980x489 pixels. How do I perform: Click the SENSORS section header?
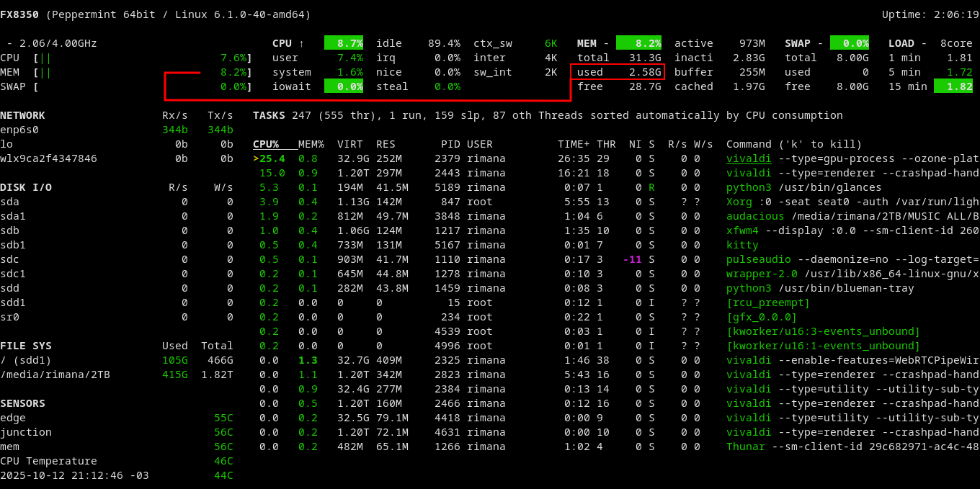(x=22, y=403)
